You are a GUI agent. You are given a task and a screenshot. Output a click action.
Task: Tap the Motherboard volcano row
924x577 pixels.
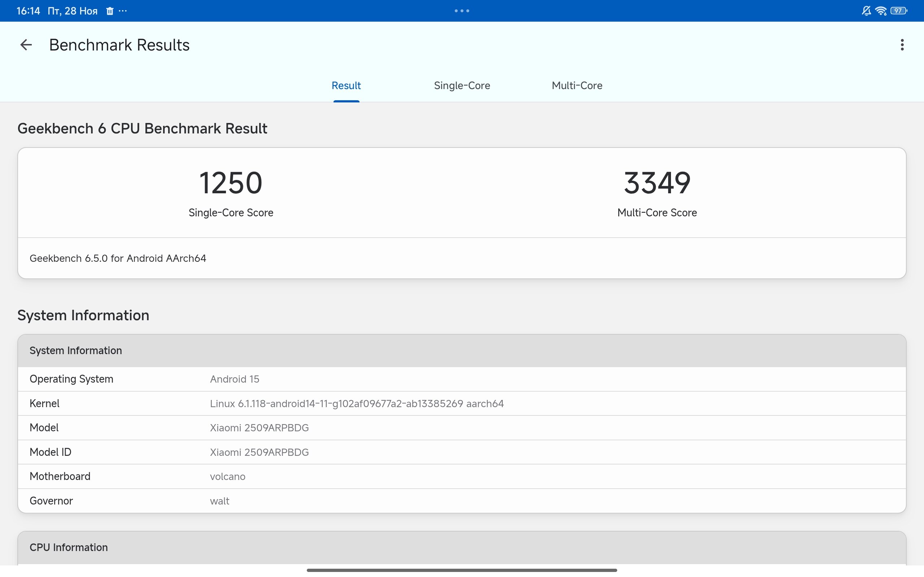pos(227,476)
